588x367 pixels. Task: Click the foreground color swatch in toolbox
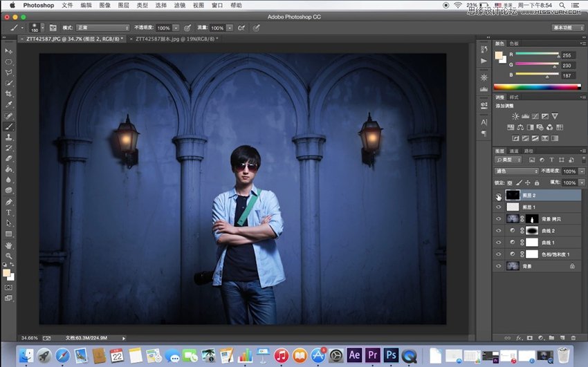(x=6, y=273)
